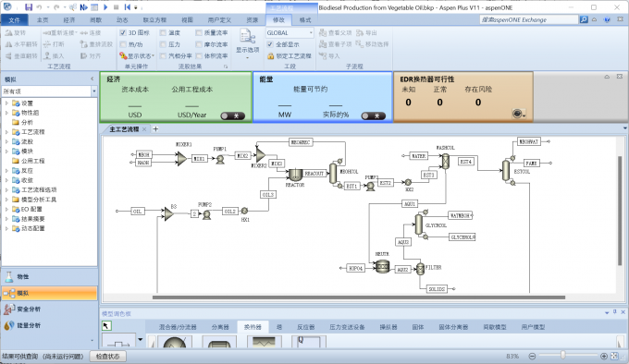629x364 pixels.
Task: Check the 摩尔流率 checkbox
Action: pyautogui.click(x=199, y=44)
